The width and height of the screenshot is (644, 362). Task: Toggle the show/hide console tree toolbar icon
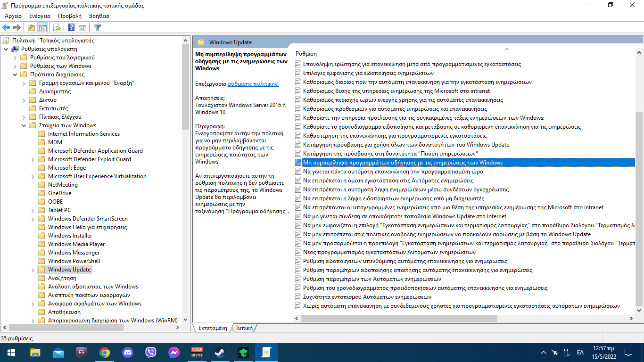(x=42, y=27)
